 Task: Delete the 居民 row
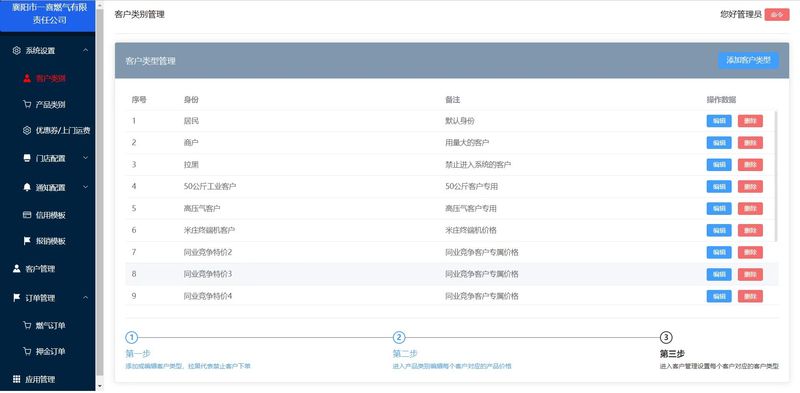tap(750, 121)
